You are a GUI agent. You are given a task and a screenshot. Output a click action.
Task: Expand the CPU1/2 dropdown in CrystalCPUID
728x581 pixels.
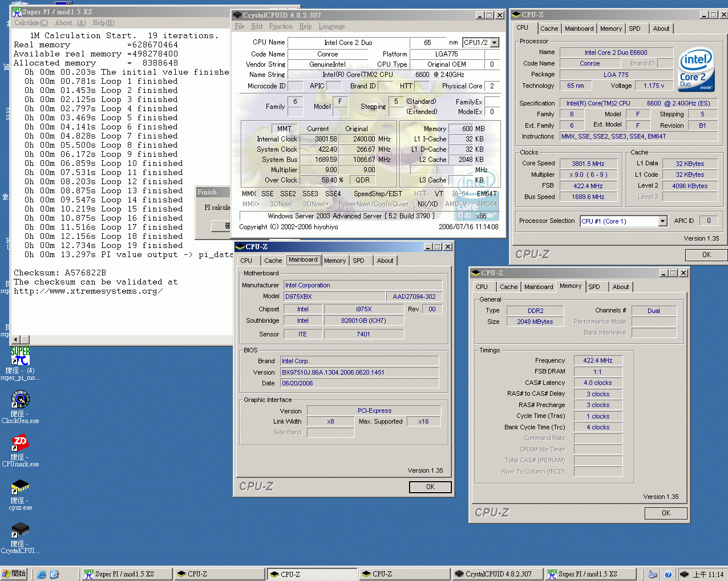coord(495,42)
